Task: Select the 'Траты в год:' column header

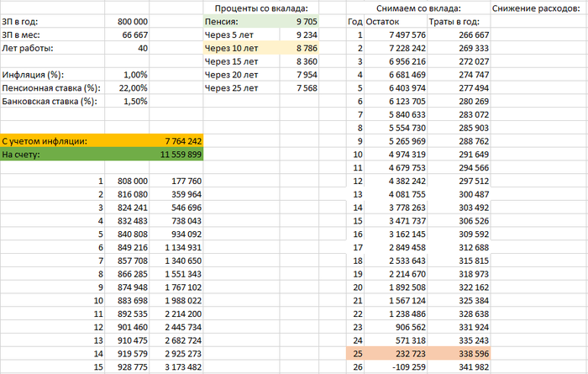Action: click(454, 21)
